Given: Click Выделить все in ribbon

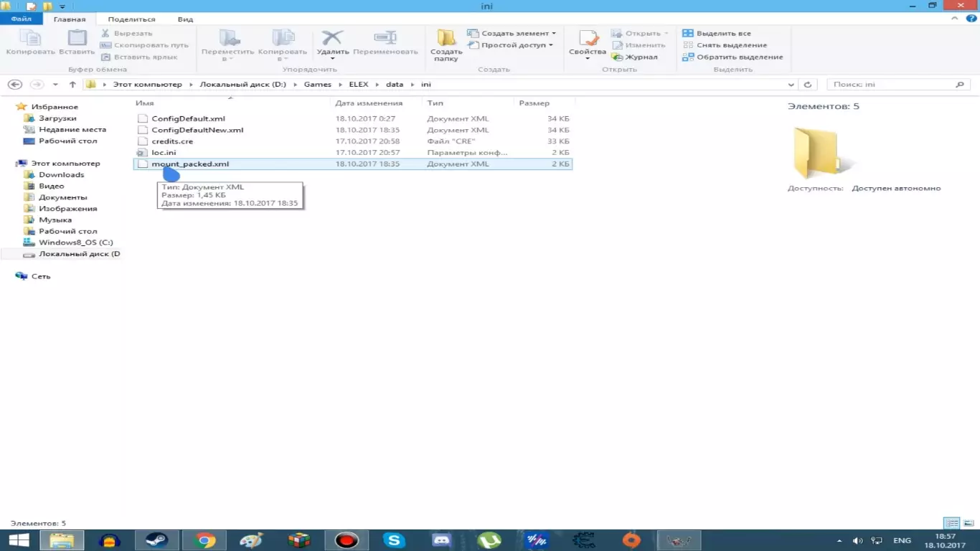Looking at the screenshot, I should point(717,33).
